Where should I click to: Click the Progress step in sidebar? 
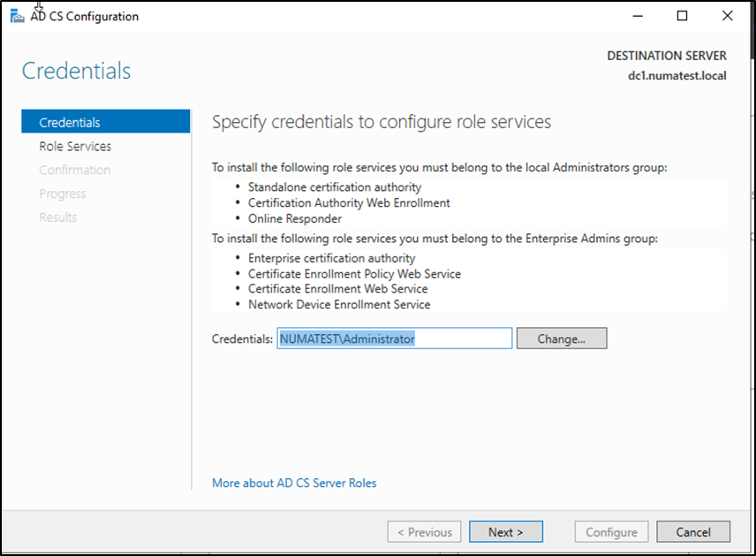click(x=63, y=194)
